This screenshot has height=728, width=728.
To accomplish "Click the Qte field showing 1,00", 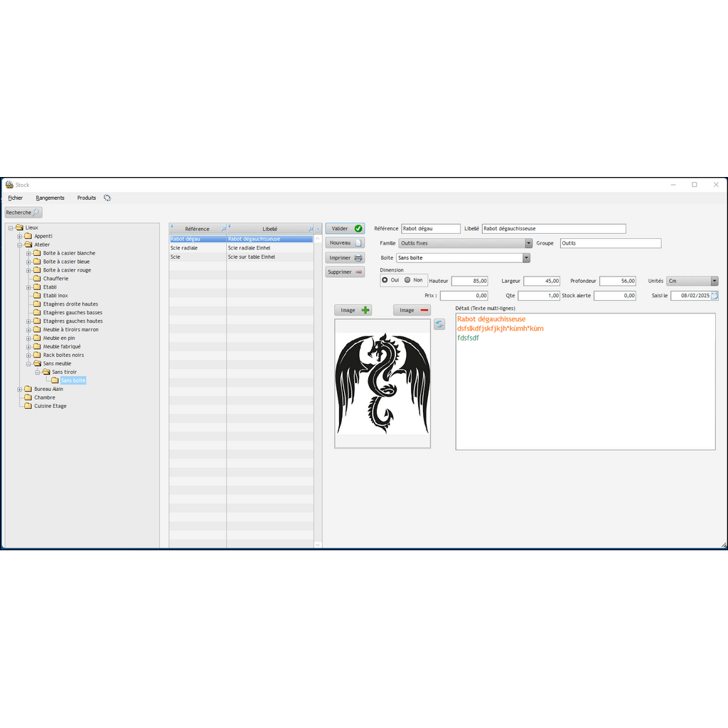I will [x=539, y=296].
